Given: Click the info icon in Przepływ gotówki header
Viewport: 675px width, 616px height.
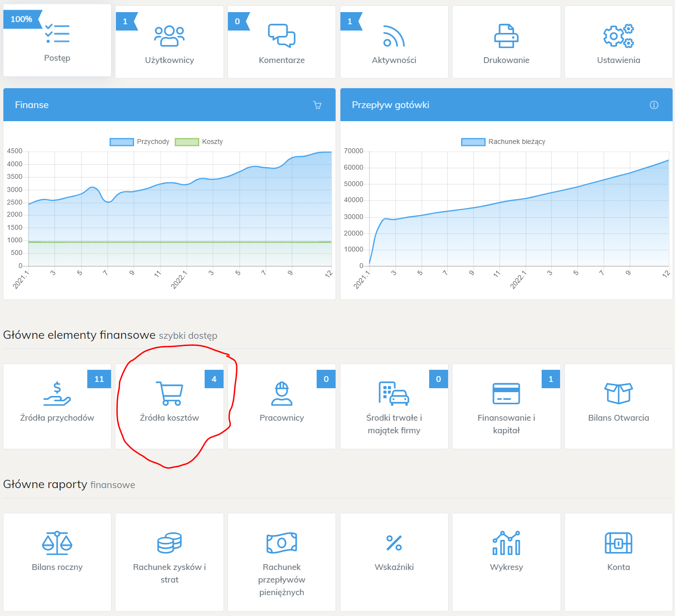Looking at the screenshot, I should pyautogui.click(x=654, y=105).
